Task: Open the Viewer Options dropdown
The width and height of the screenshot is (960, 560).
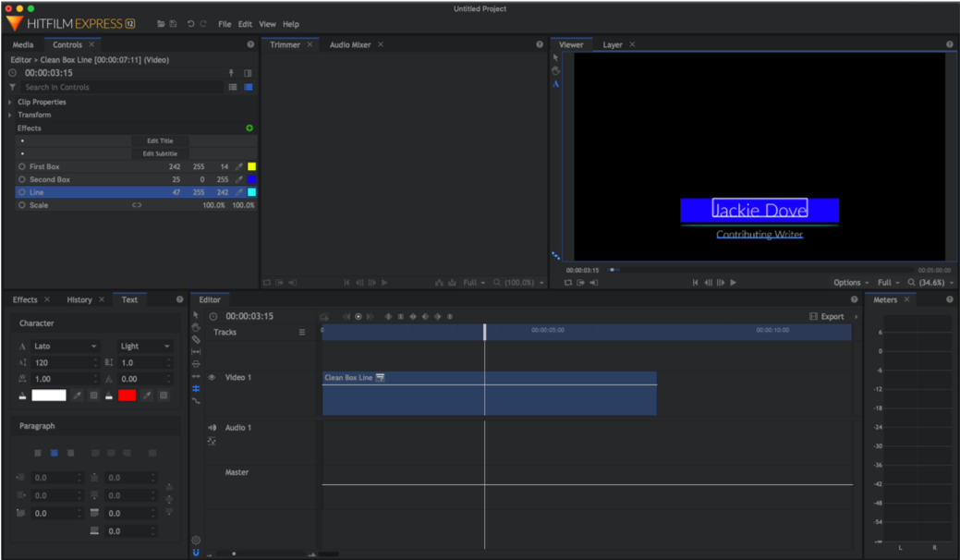Action: [851, 282]
